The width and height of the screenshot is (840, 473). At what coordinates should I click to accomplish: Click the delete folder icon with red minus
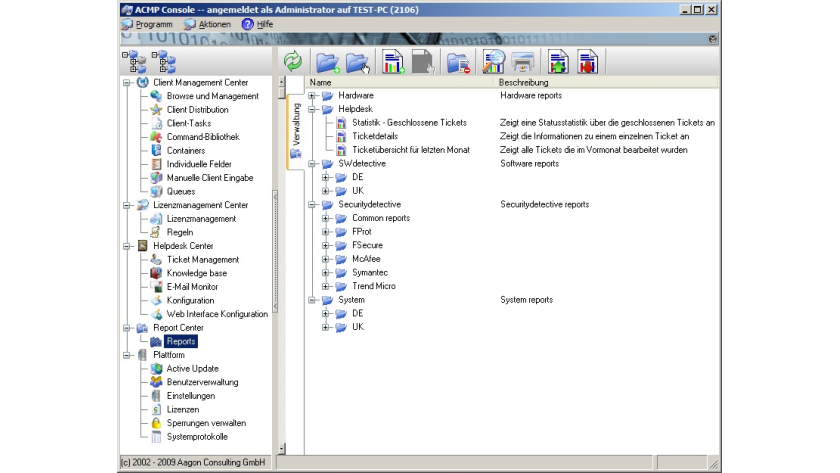click(x=458, y=62)
